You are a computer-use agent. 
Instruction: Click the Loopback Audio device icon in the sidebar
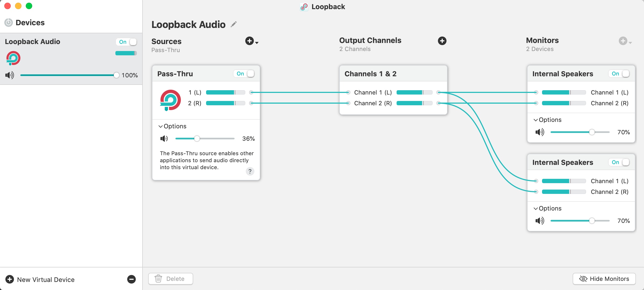13,58
